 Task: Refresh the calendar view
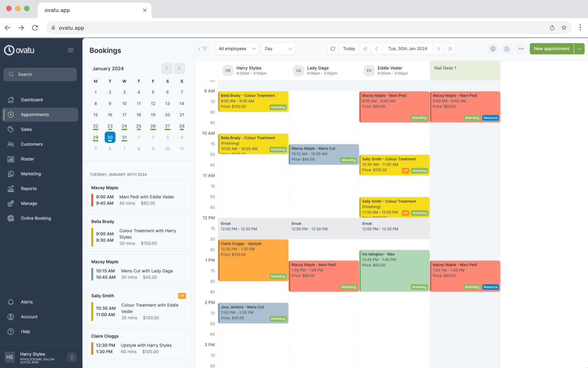pyautogui.click(x=333, y=49)
